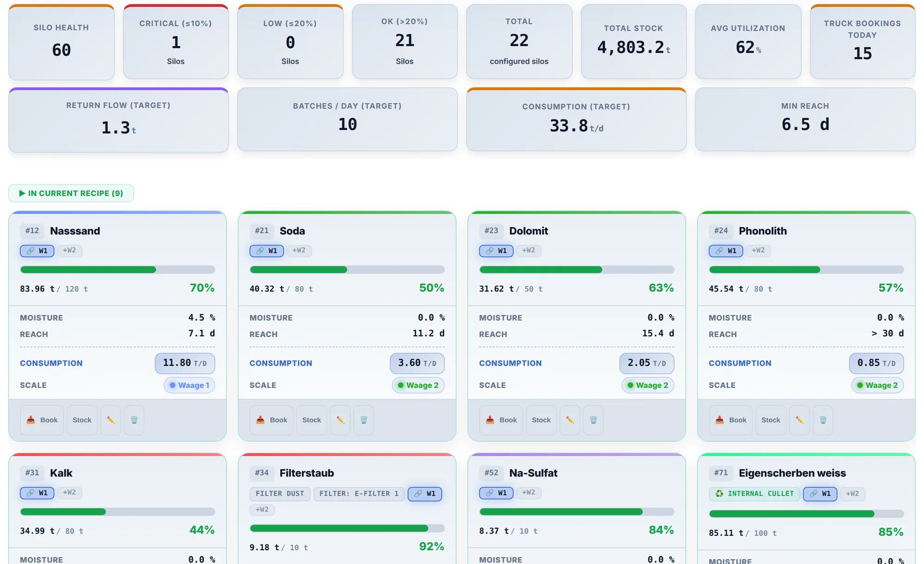Click the Min Reach 6.5 d tile

tap(805, 119)
